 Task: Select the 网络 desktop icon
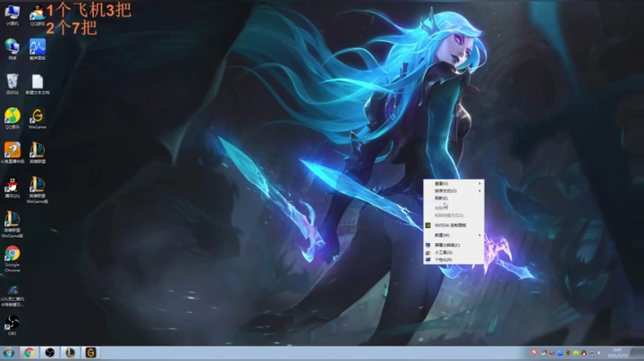13,50
